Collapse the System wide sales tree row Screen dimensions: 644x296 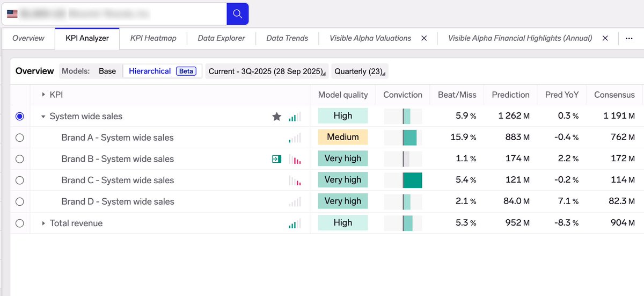pos(43,116)
